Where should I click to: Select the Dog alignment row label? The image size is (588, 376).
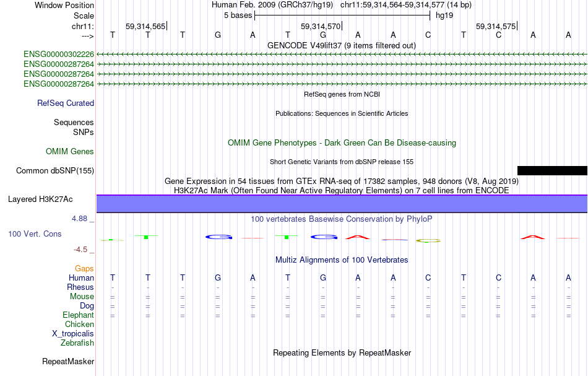[x=87, y=306]
